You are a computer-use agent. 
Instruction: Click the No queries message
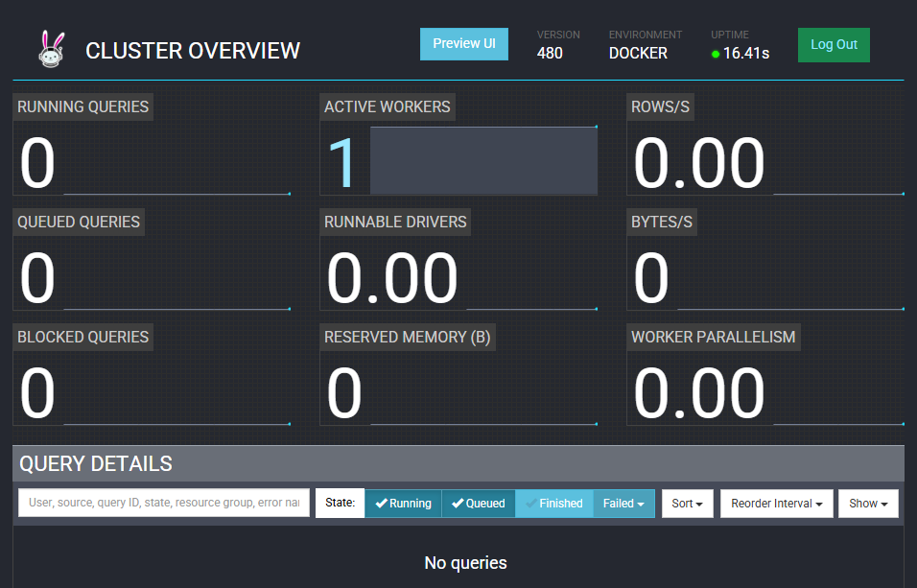pyautogui.click(x=465, y=563)
